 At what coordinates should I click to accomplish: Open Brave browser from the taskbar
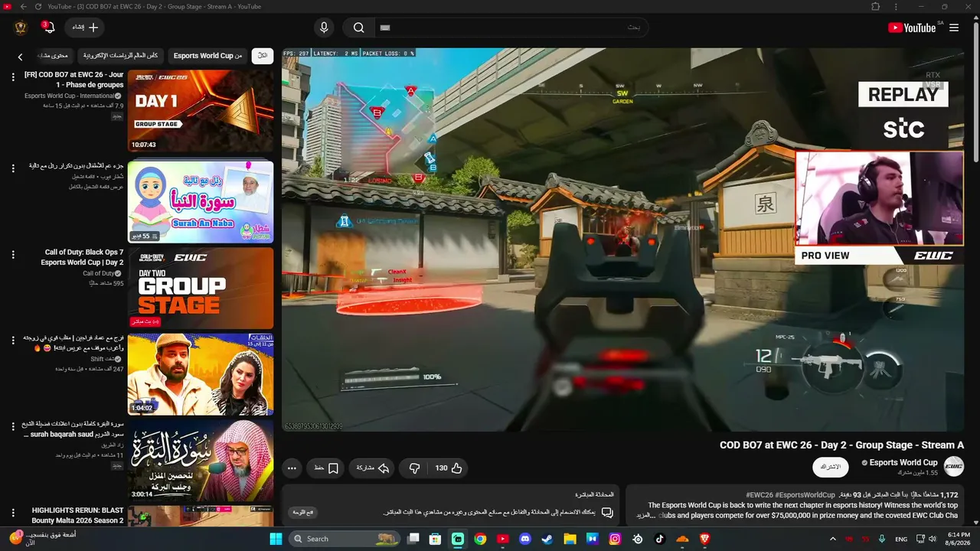(704, 539)
